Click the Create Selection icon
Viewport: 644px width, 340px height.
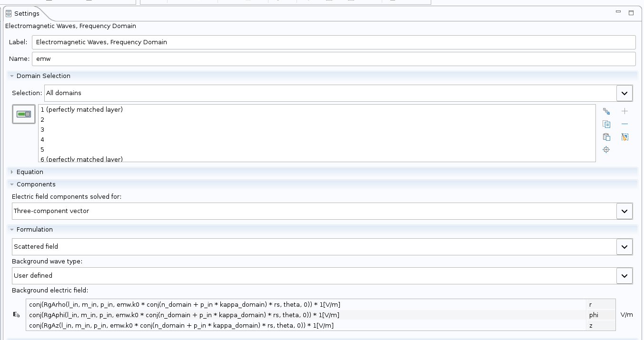(x=606, y=111)
